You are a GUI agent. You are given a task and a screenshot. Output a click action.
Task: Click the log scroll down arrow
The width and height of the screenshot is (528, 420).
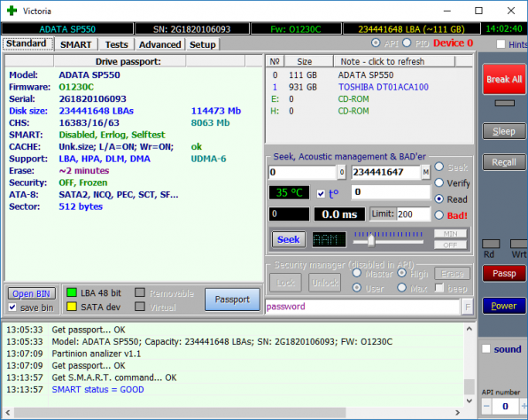click(x=470, y=401)
